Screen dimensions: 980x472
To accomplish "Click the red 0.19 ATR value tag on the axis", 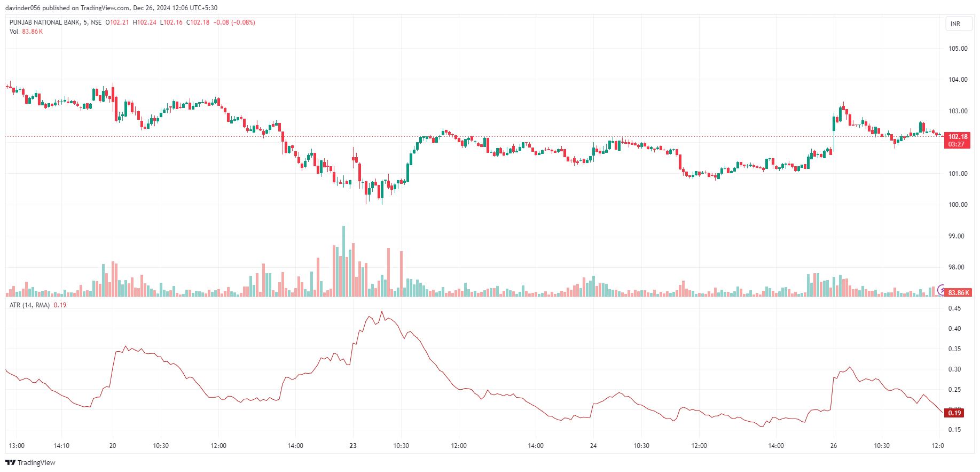I will tap(954, 413).
